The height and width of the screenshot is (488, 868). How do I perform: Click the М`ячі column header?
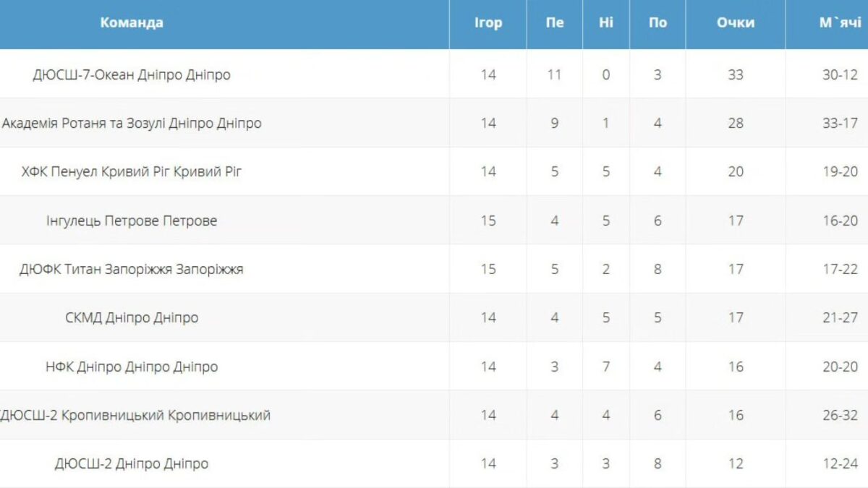pos(840,23)
